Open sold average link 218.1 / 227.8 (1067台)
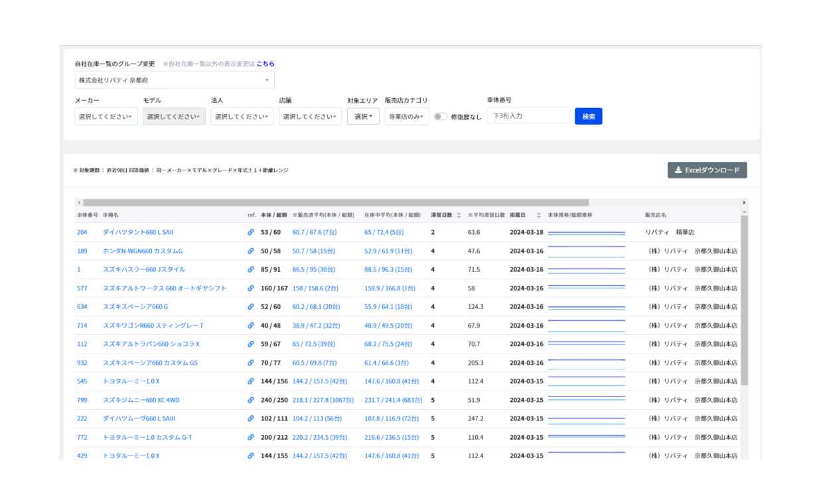Image resolution: width=823 pixels, height=504 pixels. (x=323, y=400)
